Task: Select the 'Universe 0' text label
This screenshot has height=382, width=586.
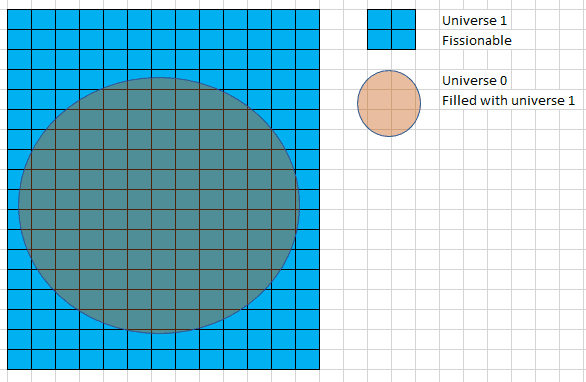Action: pos(474,80)
